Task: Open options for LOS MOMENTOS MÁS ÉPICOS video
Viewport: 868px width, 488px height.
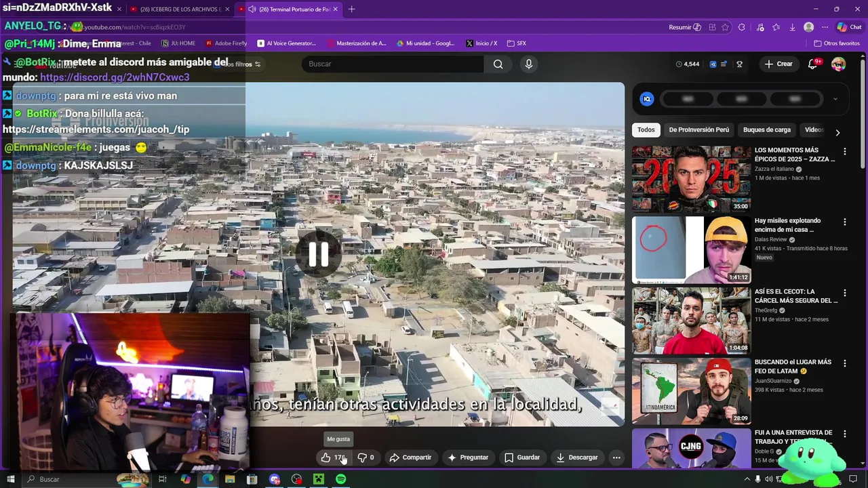Action: [x=845, y=152]
